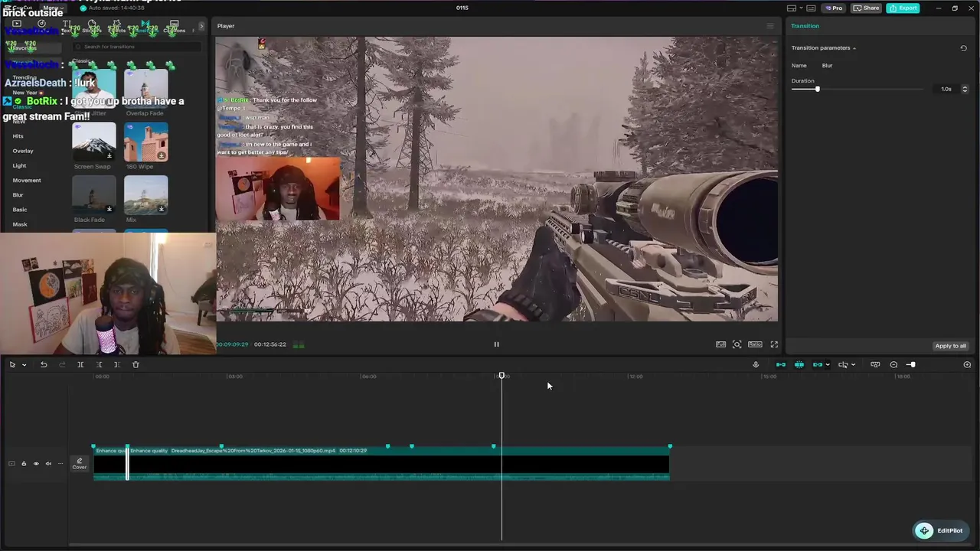
Task: Select the Overlay transition category
Action: pos(23,151)
